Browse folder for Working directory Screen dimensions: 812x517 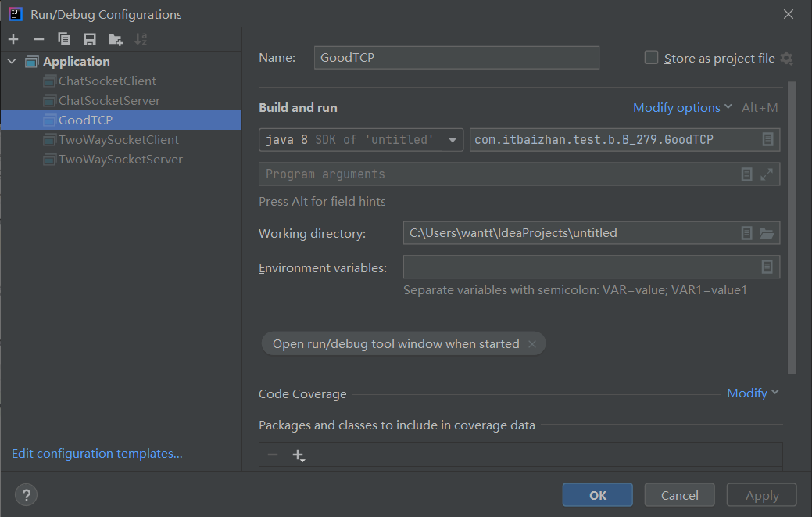[x=767, y=233]
